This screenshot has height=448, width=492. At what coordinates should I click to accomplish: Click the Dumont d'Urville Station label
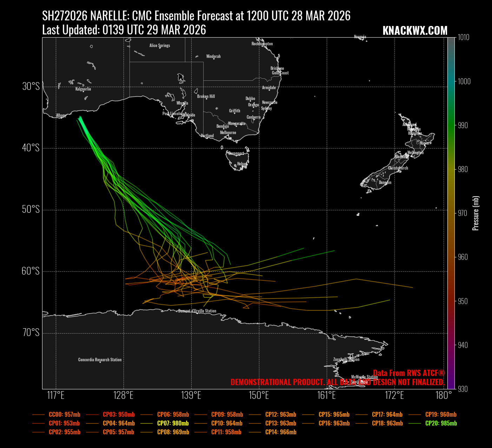tap(197, 311)
